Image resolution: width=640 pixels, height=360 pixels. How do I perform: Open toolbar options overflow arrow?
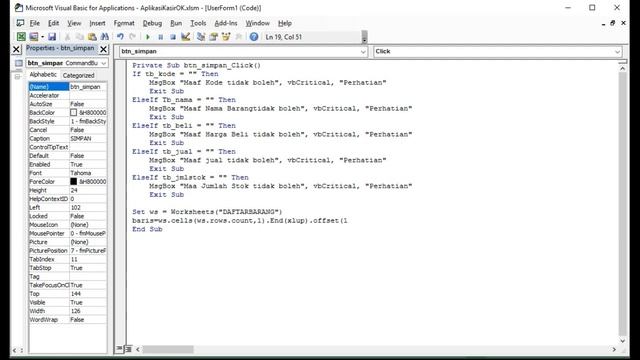point(364,38)
